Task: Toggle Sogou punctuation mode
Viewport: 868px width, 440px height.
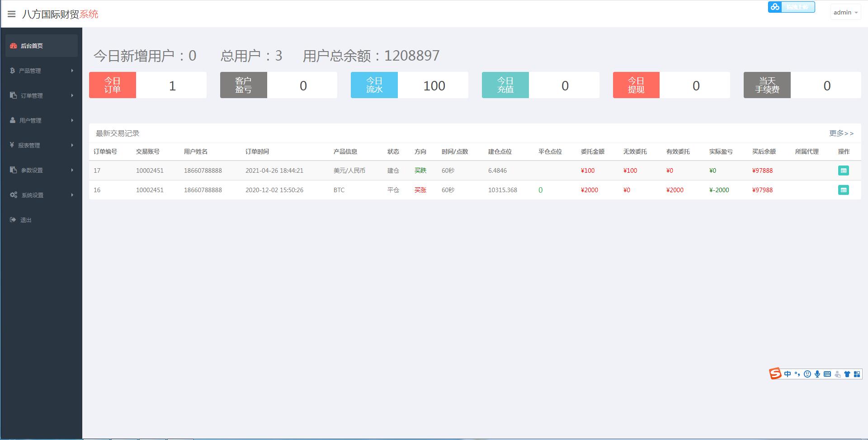Action: tap(797, 374)
